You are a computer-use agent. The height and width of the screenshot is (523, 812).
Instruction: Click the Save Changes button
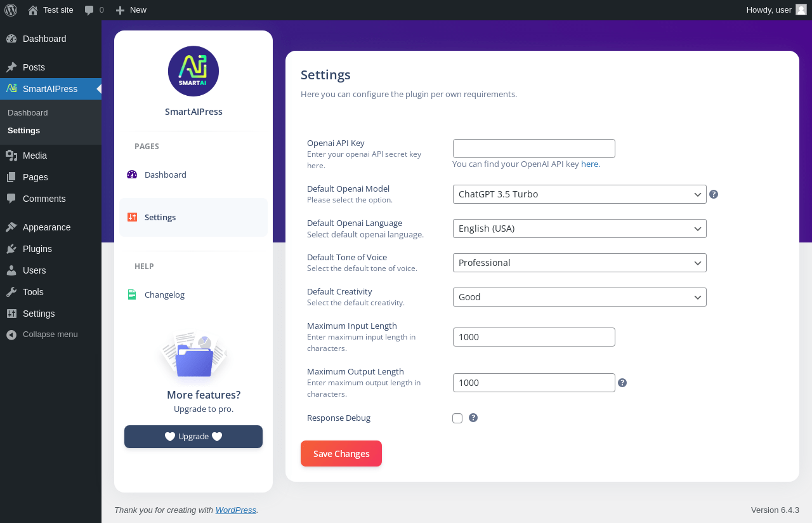click(x=341, y=454)
